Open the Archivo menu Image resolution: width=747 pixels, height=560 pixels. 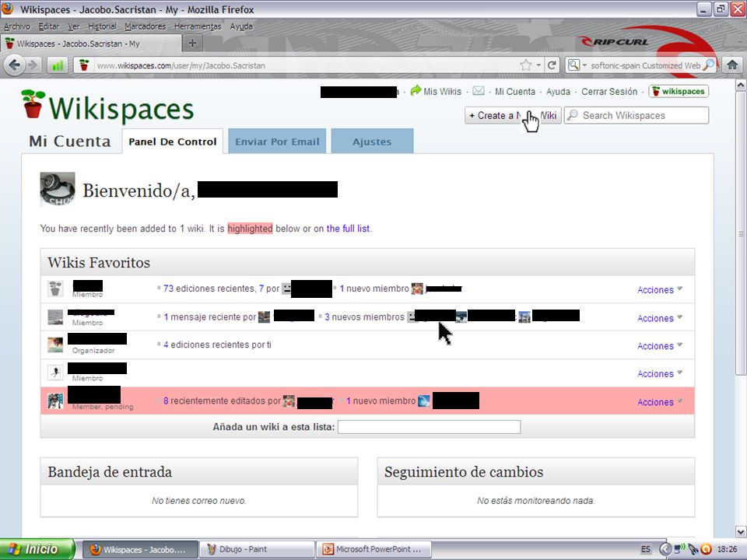click(17, 26)
